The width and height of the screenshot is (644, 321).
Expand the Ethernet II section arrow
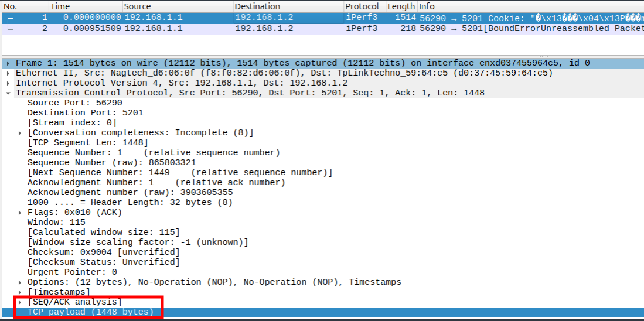pyautogui.click(x=8, y=73)
